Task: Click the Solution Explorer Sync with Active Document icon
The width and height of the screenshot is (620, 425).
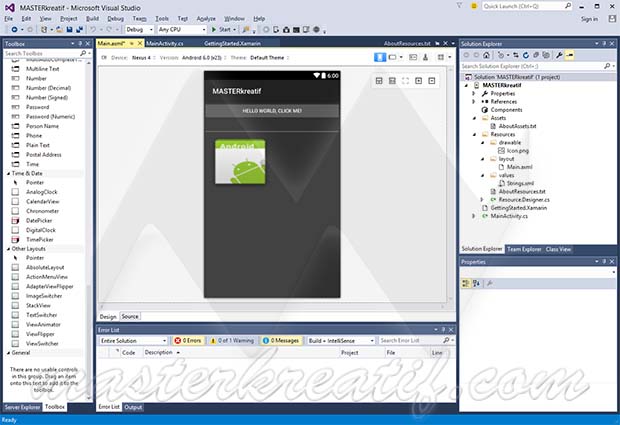Action: pos(516,55)
